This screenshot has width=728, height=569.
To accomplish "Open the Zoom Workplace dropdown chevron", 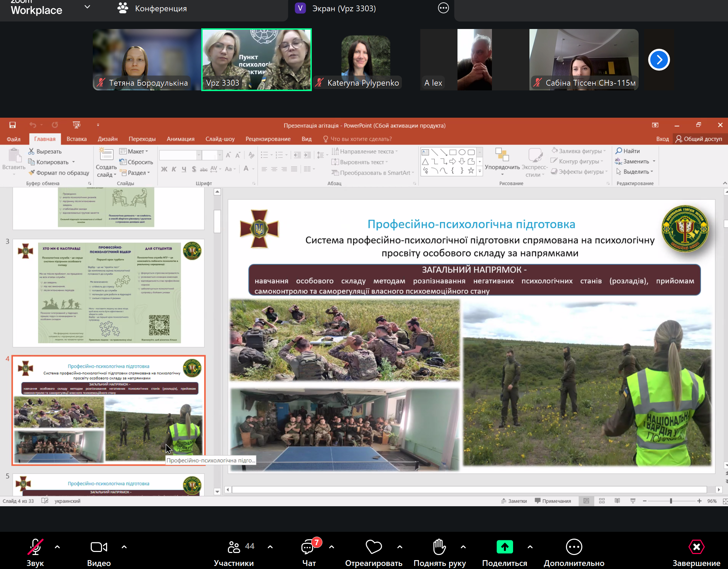I will click(x=87, y=7).
